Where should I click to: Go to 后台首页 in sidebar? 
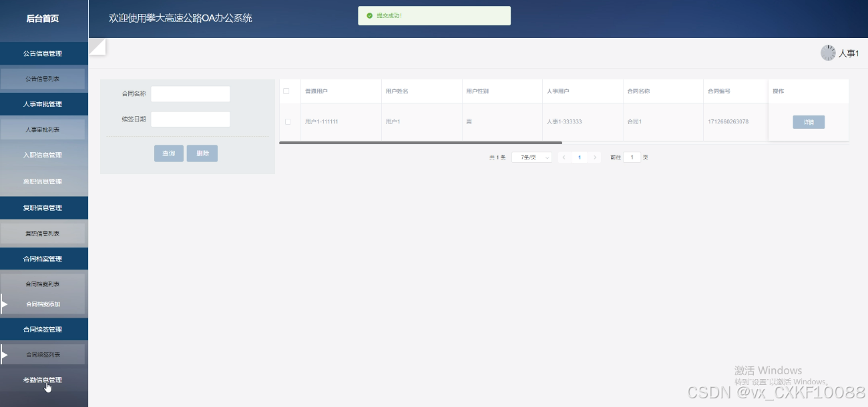point(43,19)
